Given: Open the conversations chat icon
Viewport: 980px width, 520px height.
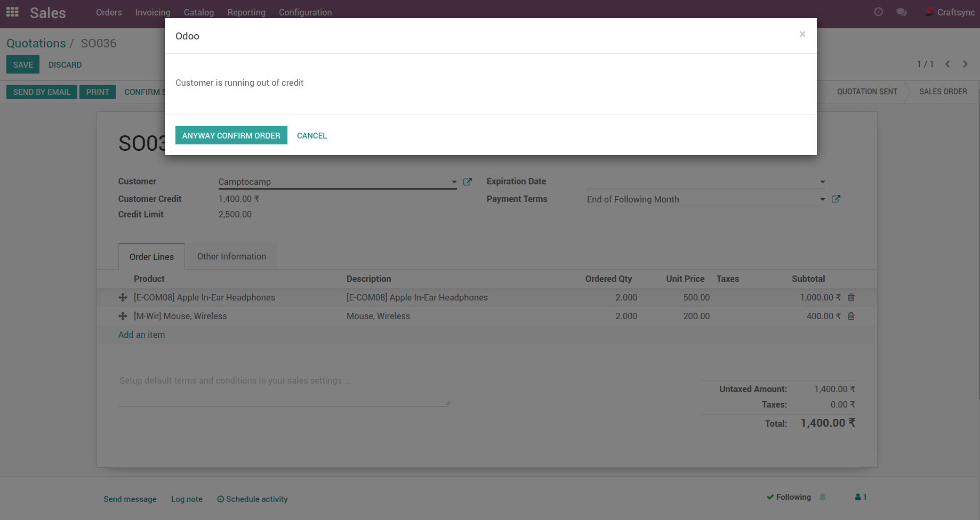Looking at the screenshot, I should [x=901, y=12].
